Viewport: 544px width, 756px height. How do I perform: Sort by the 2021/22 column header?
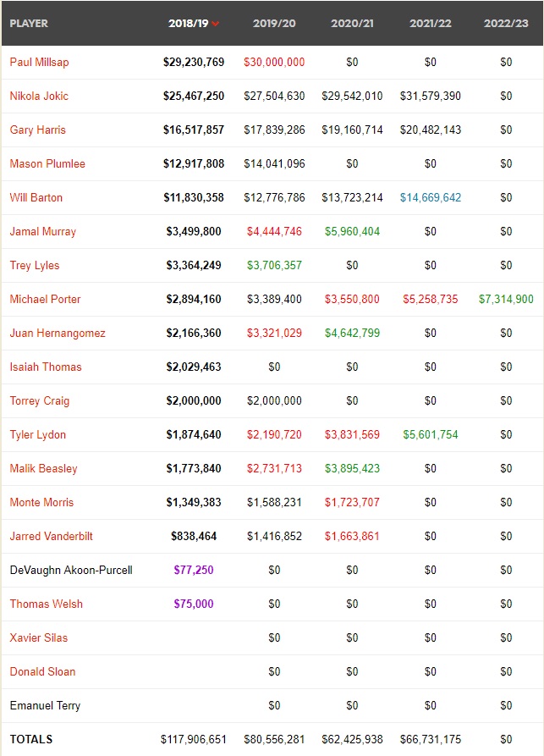pos(430,23)
